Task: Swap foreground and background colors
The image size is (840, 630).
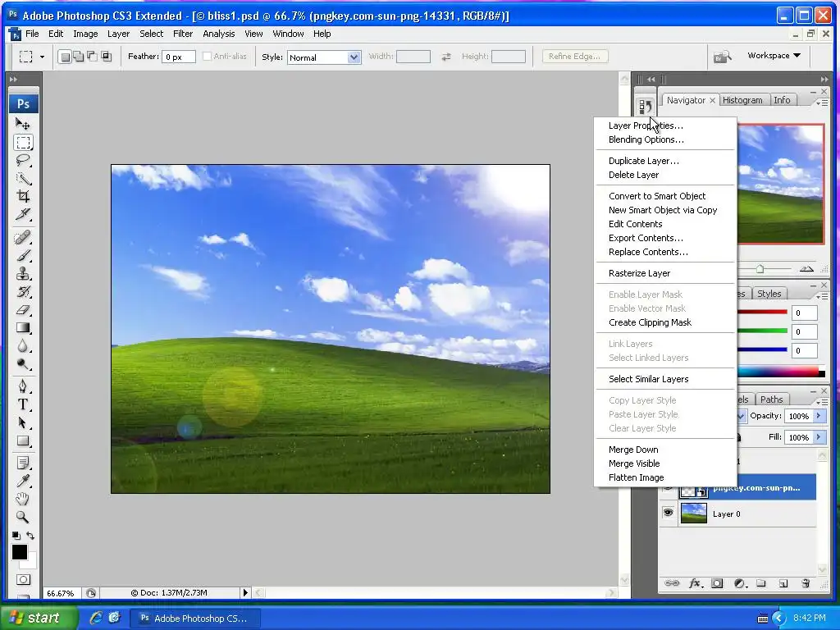Action: tap(30, 535)
